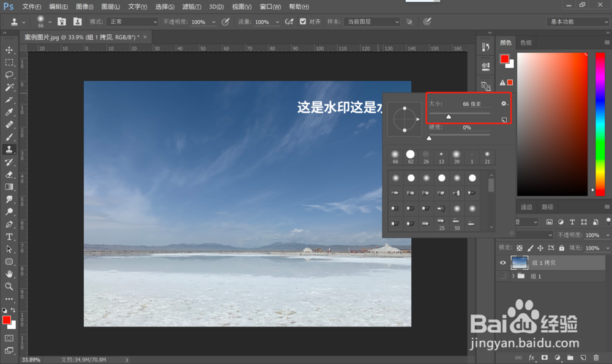Select the Crop tool
This screenshot has width=612, height=364.
(x=9, y=100)
